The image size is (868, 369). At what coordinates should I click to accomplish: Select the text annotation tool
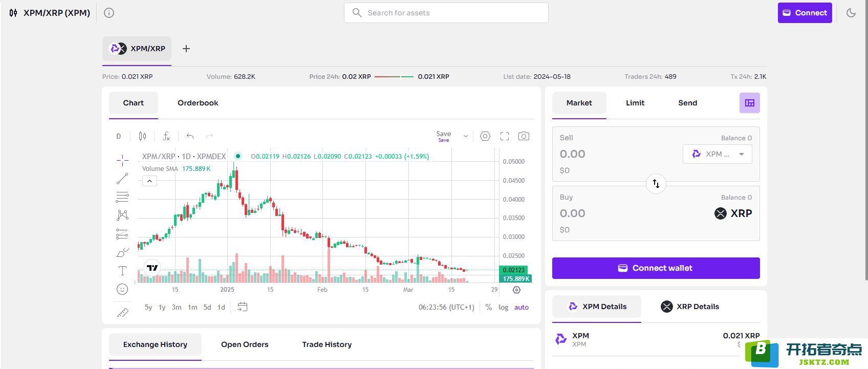click(122, 271)
